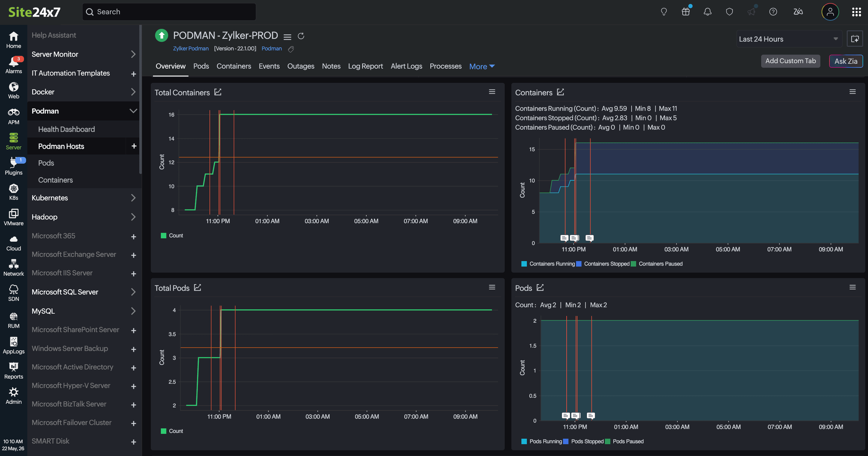
Task: Open the SDN icon
Action: point(13,293)
